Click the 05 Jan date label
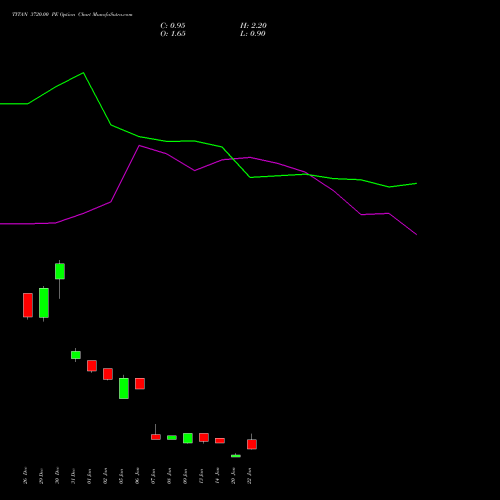This screenshot has height=500, width=500. (x=121, y=475)
